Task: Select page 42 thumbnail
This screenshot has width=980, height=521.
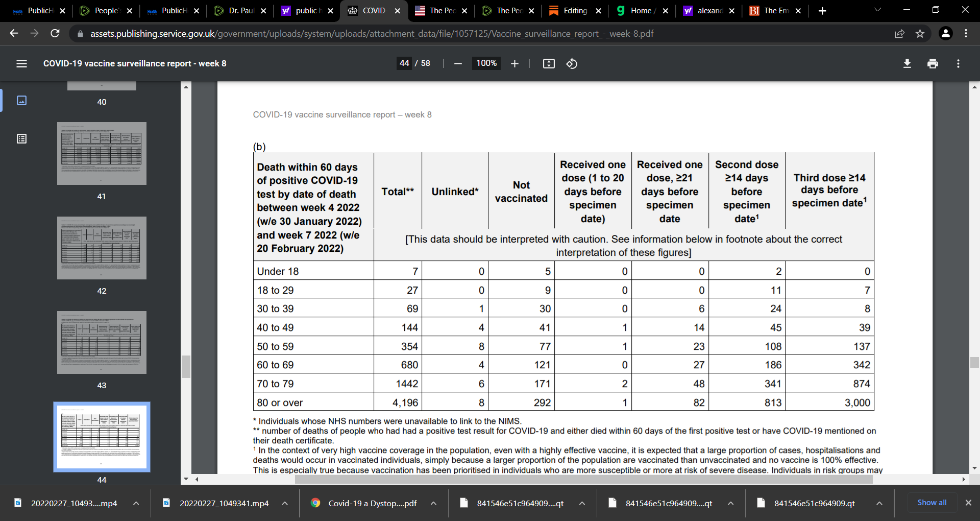Action: click(x=102, y=248)
